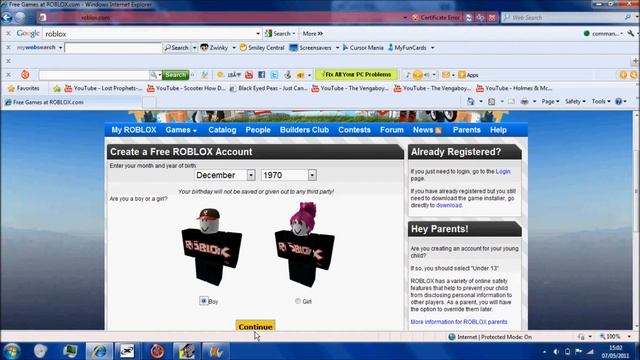Open Cursor Mania toolbar item
This screenshot has width=640, height=360.
363,48
